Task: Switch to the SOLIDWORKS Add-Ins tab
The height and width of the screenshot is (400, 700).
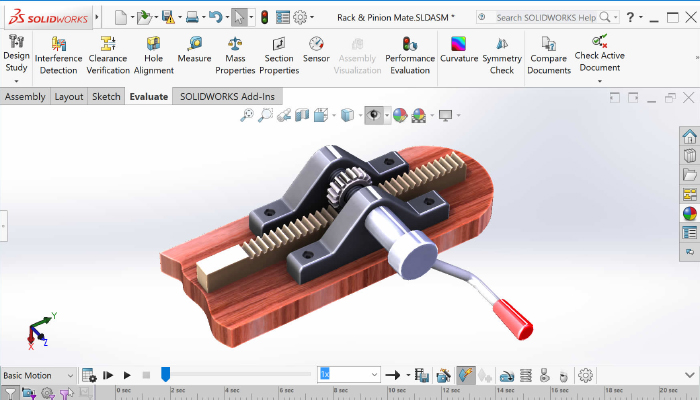Action: tap(227, 97)
